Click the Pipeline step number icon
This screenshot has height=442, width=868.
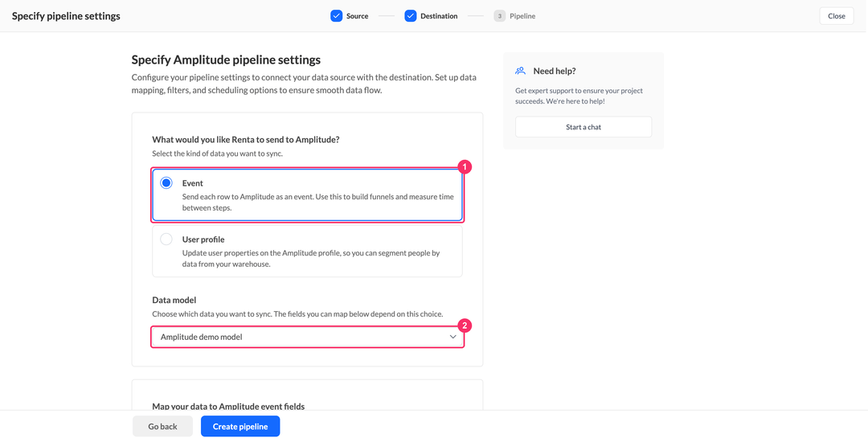coord(500,16)
